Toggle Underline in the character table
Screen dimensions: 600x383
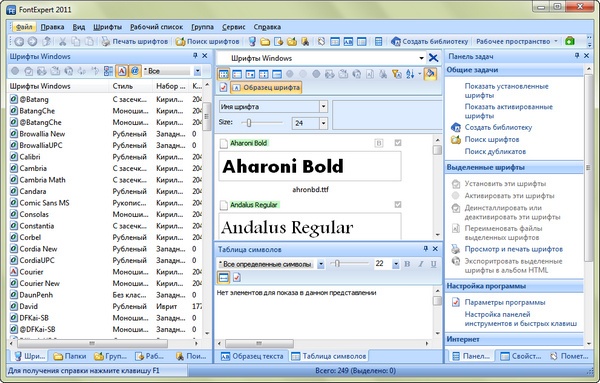(x=433, y=264)
